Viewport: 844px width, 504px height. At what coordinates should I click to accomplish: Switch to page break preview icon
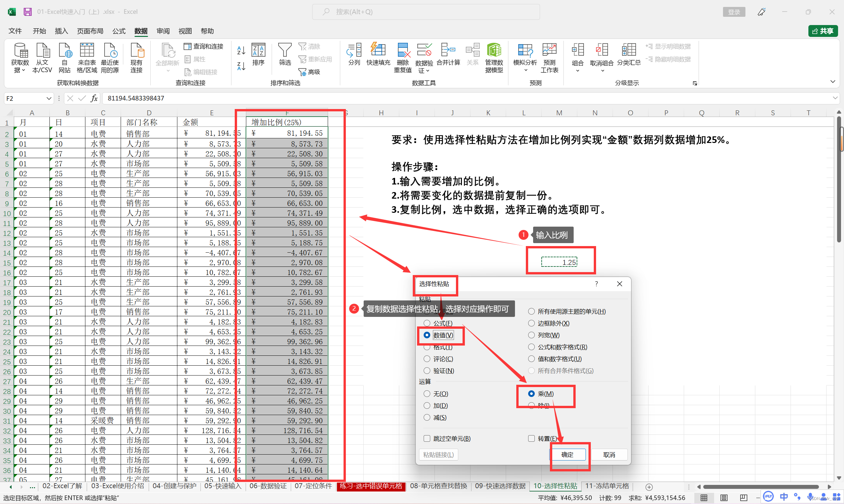pyautogui.click(x=743, y=497)
